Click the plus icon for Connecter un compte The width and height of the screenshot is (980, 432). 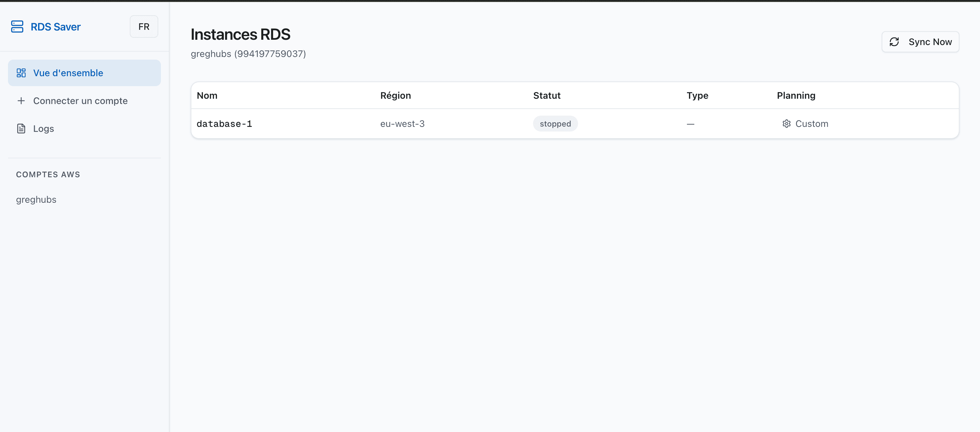click(21, 100)
